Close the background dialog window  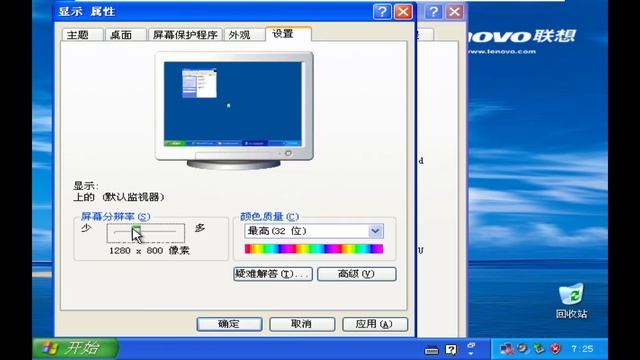[x=455, y=11]
